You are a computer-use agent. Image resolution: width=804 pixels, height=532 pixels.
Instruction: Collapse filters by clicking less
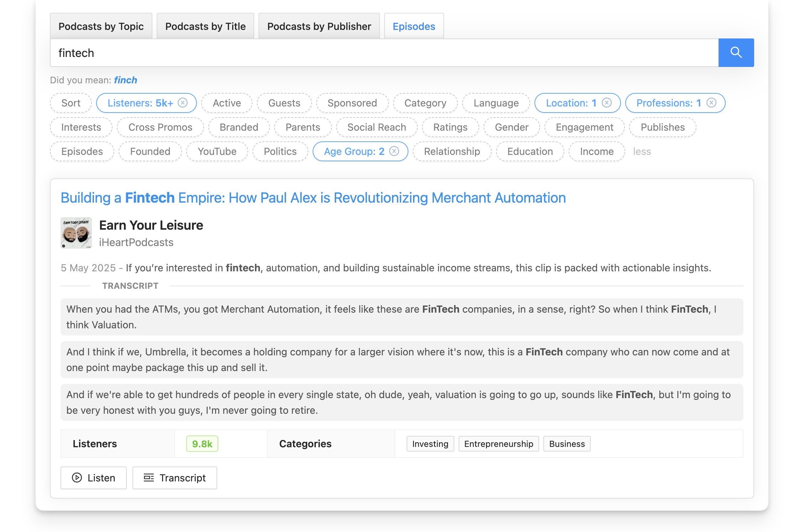pos(642,151)
